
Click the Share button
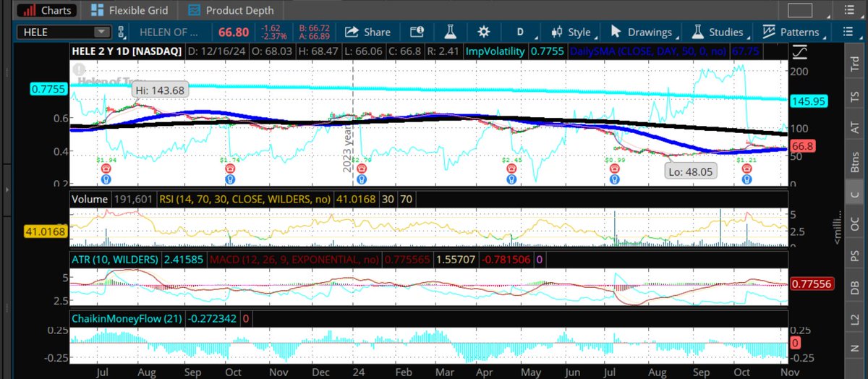pyautogui.click(x=367, y=32)
